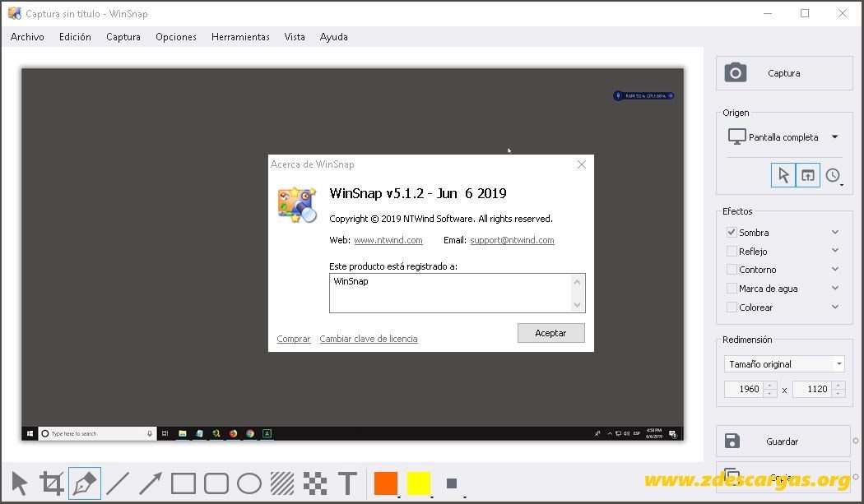This screenshot has height=504, width=864.
Task: Toggle the window export icon in Origen
Action: click(x=808, y=176)
